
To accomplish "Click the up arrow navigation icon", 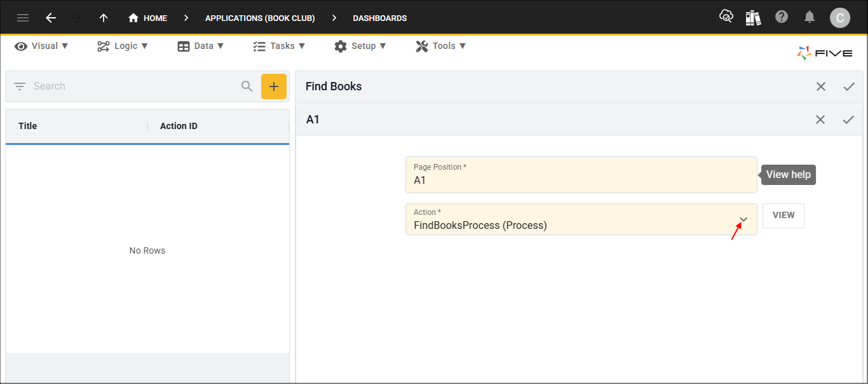I will tap(104, 18).
